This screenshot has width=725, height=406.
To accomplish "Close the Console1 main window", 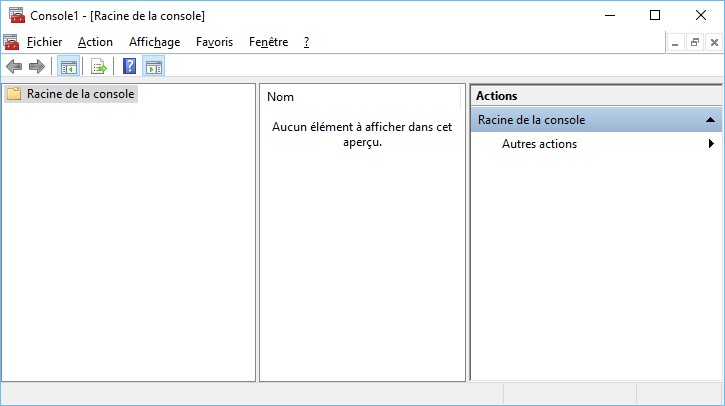I will pos(701,15).
